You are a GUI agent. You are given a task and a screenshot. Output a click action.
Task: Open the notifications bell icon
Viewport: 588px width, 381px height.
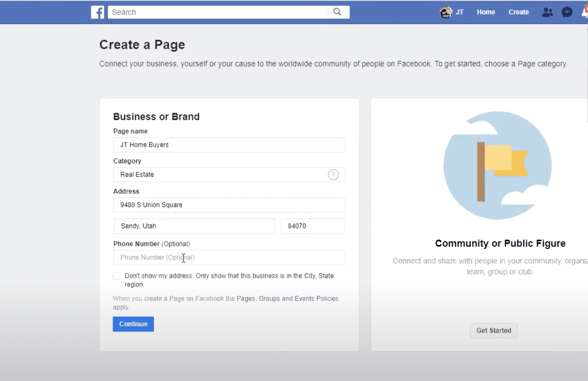click(585, 12)
